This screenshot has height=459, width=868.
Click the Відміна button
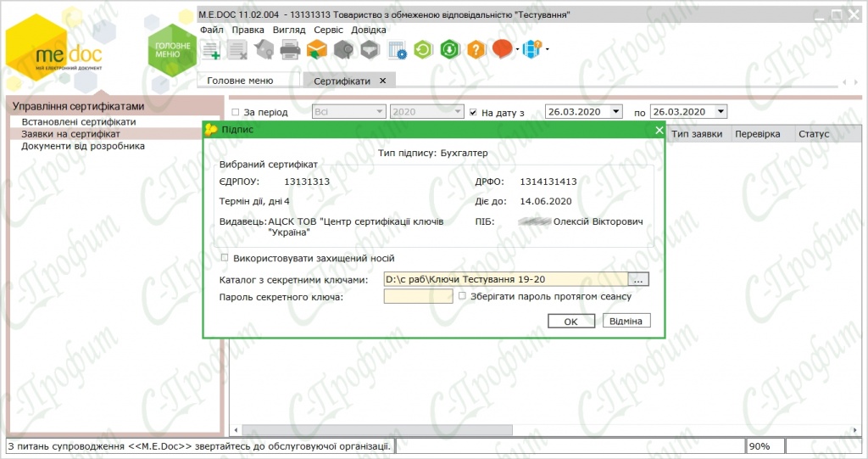click(626, 321)
